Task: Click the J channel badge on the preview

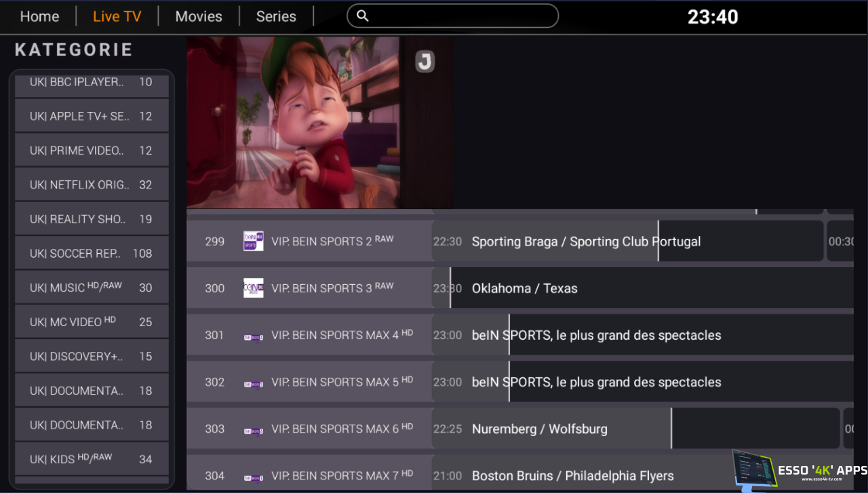Action: (425, 62)
